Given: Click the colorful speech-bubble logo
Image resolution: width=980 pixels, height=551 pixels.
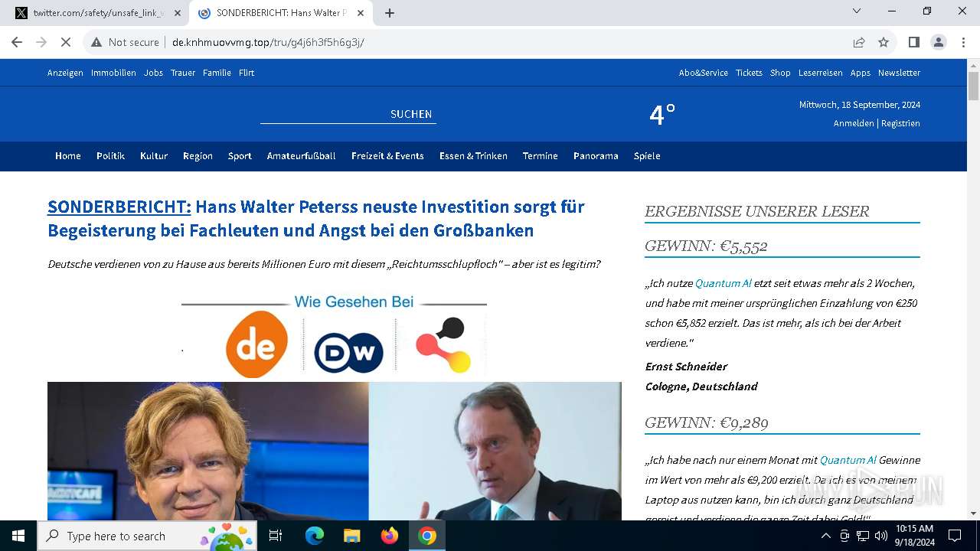Looking at the screenshot, I should pos(443,345).
